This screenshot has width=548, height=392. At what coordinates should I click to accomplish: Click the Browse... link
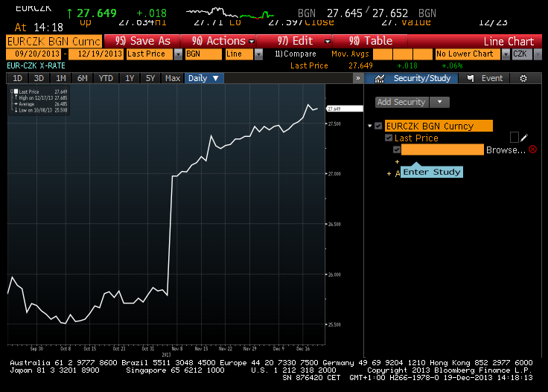506,150
